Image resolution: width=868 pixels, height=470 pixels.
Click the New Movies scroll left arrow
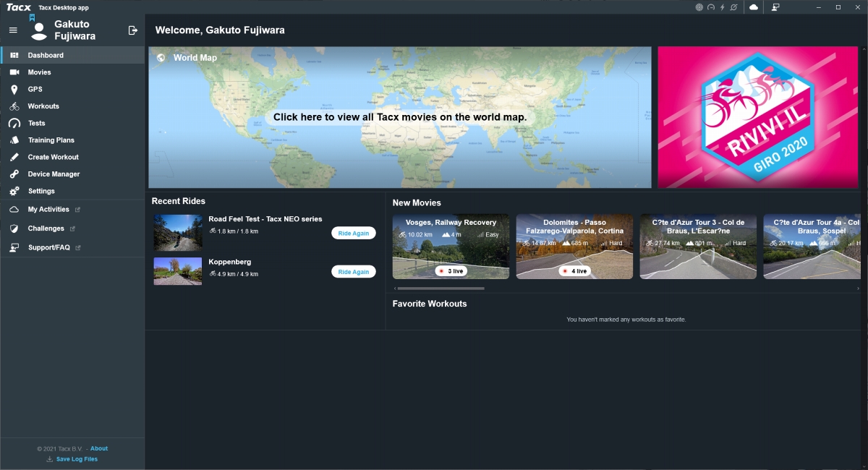395,289
